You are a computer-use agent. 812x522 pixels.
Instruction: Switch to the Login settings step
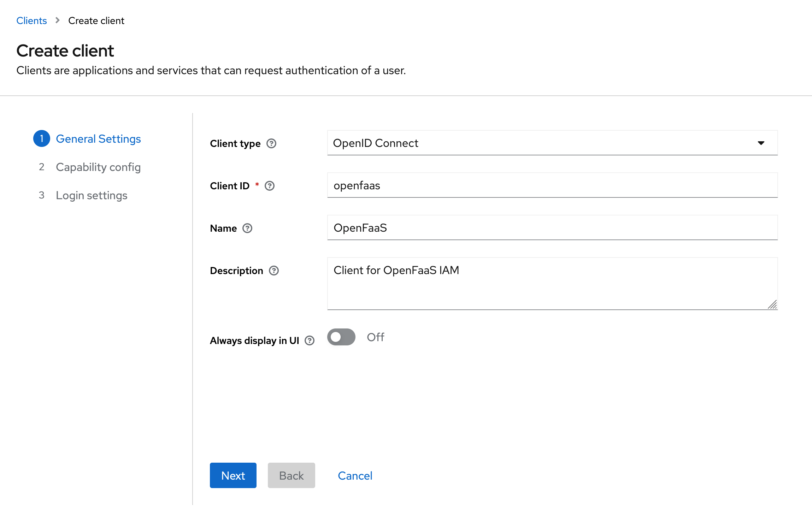coord(92,195)
